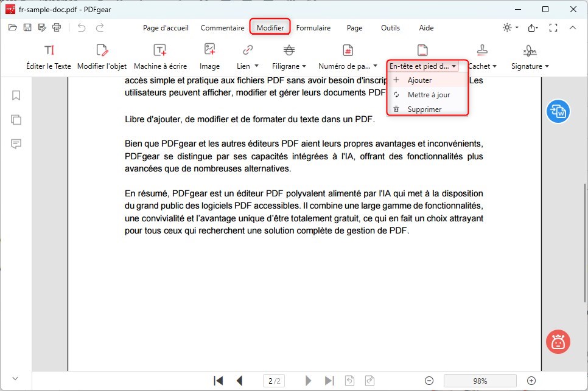
Task: Collapse the ribbon with the chevron arrow
Action: coord(573,27)
